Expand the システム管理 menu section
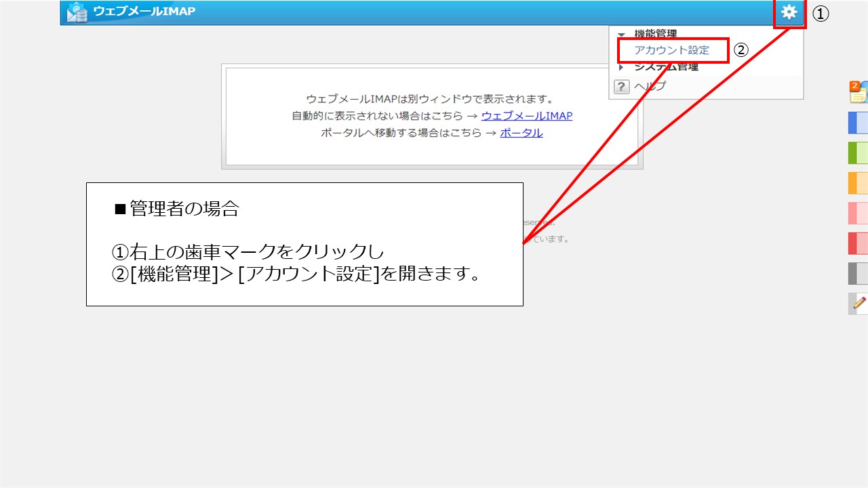The height and width of the screenshot is (488, 868). coord(621,66)
